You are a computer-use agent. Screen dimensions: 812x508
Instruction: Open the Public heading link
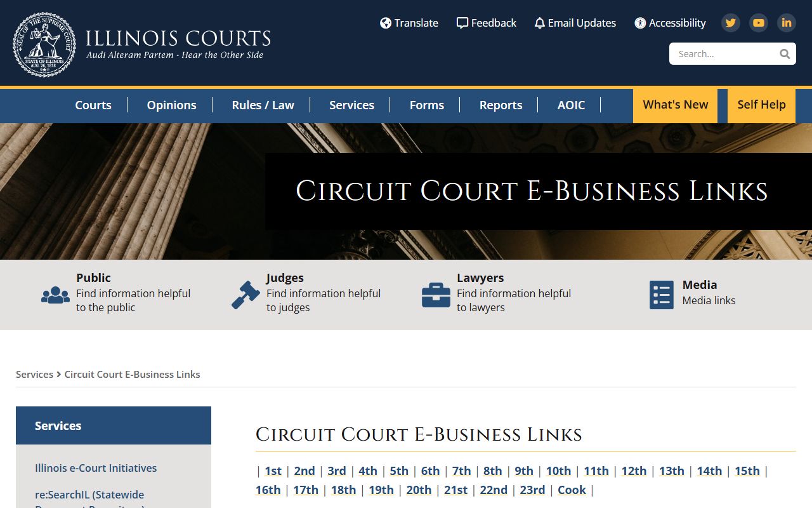pos(93,277)
